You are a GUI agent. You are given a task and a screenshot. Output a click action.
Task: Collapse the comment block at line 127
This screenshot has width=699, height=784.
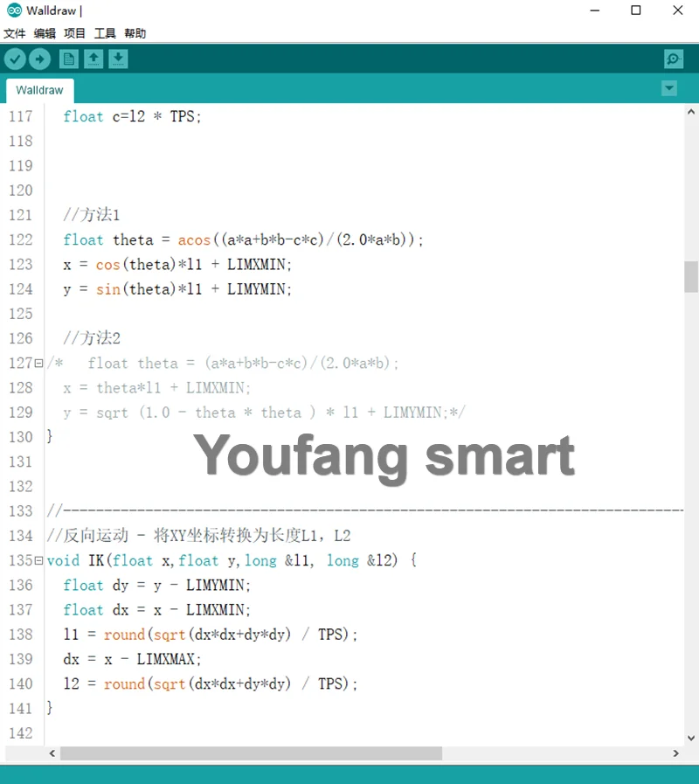tap(38, 364)
